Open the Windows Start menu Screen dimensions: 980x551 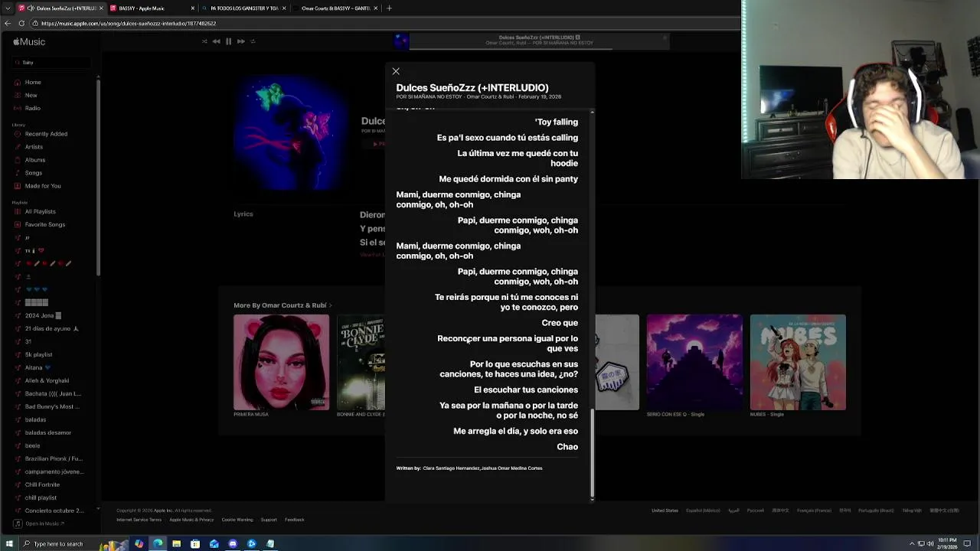8,543
